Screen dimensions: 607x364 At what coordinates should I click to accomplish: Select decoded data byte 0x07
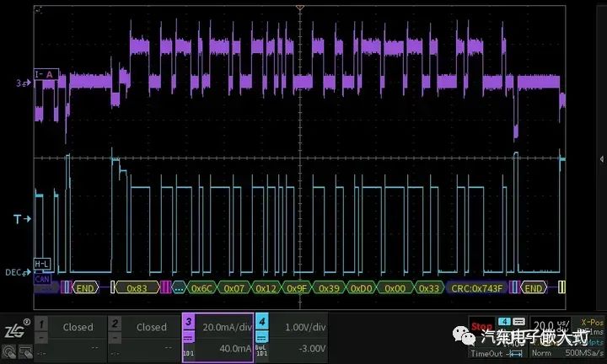(x=234, y=288)
